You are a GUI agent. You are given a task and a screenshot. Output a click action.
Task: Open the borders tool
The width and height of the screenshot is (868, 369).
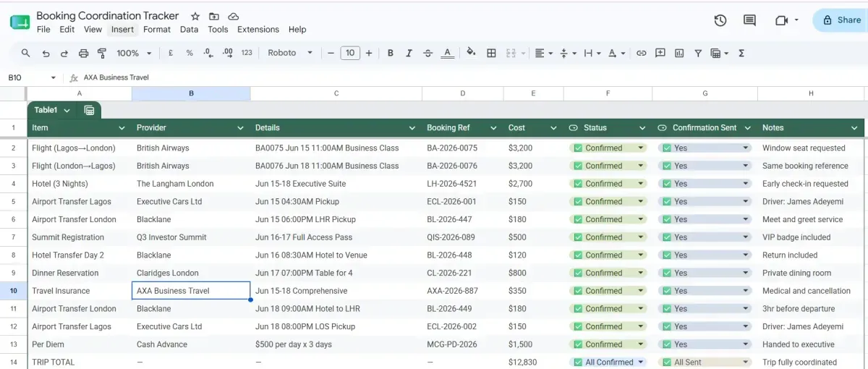491,53
